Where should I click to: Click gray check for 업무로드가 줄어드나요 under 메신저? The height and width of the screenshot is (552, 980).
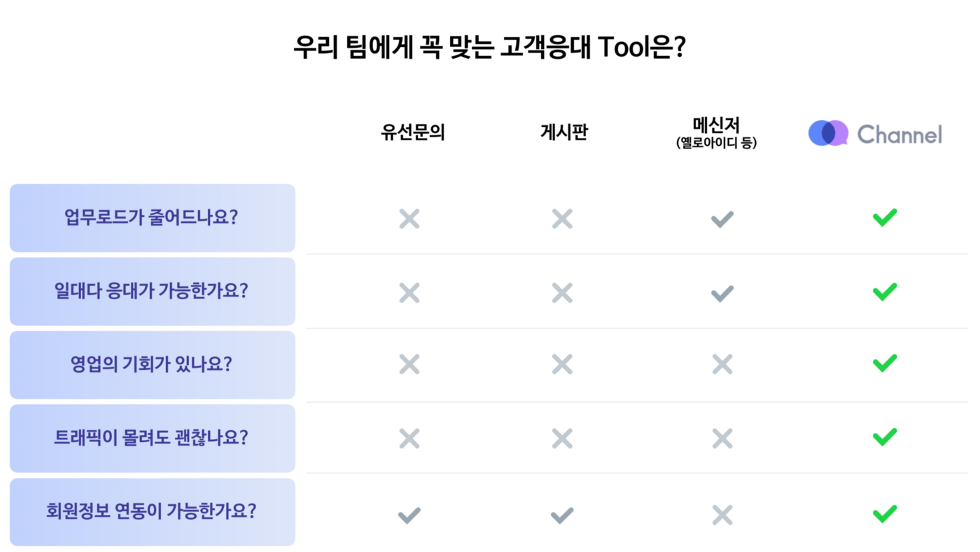coord(722,219)
